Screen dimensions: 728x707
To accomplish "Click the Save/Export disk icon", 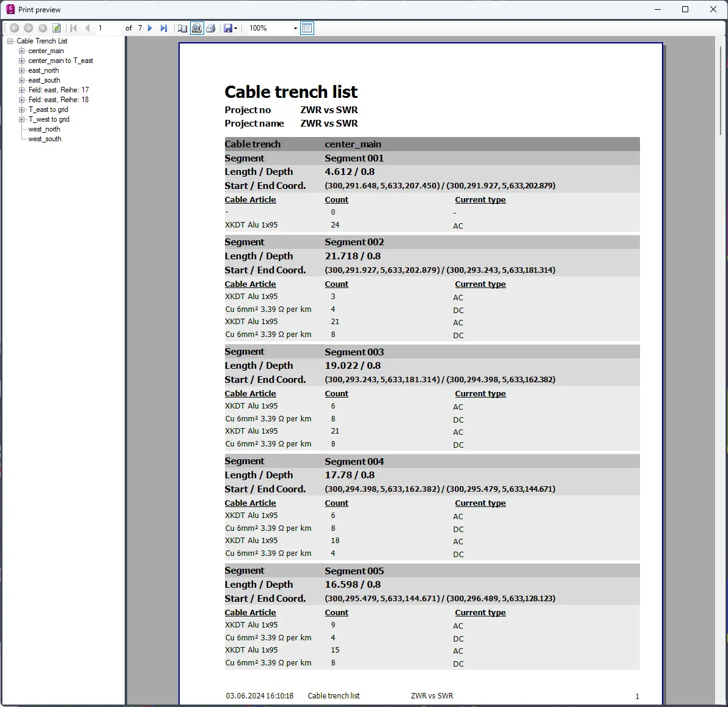I will tap(228, 28).
